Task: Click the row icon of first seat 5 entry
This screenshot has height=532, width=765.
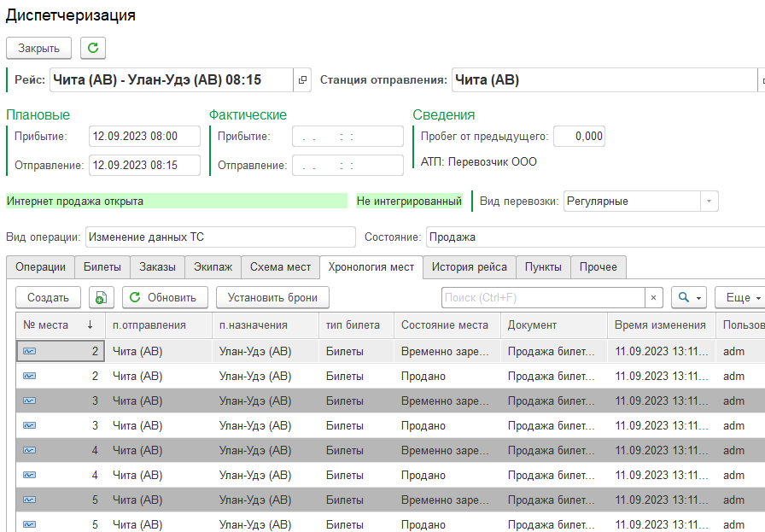Action: [x=30, y=500]
